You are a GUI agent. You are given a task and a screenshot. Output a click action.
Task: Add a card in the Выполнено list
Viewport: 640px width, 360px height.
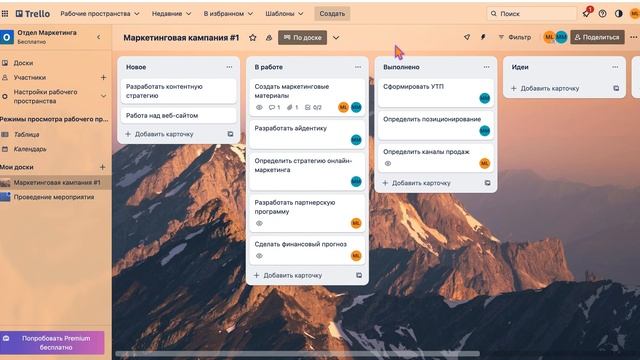pos(417,183)
